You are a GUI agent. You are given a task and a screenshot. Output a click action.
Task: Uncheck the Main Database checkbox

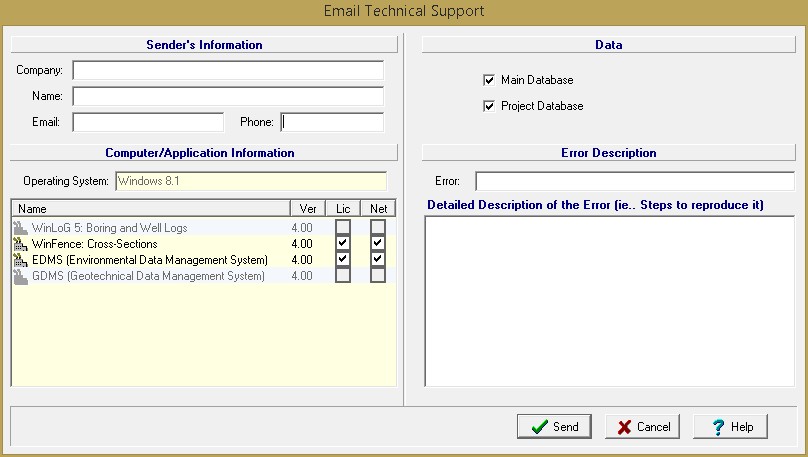click(x=489, y=80)
